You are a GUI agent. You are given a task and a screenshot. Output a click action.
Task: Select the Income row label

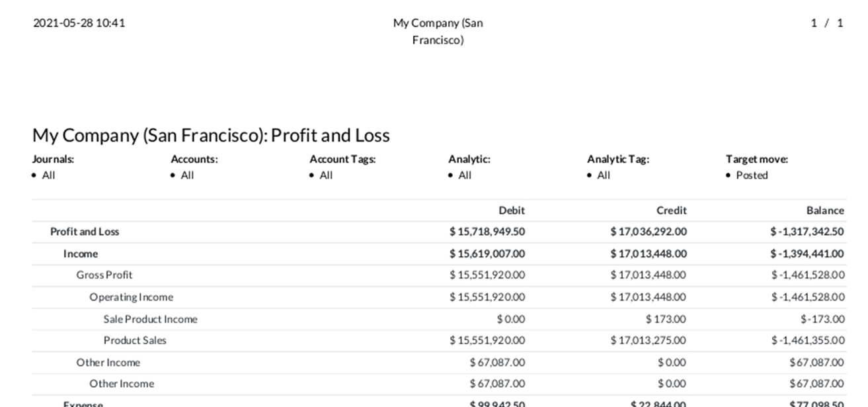(x=81, y=253)
